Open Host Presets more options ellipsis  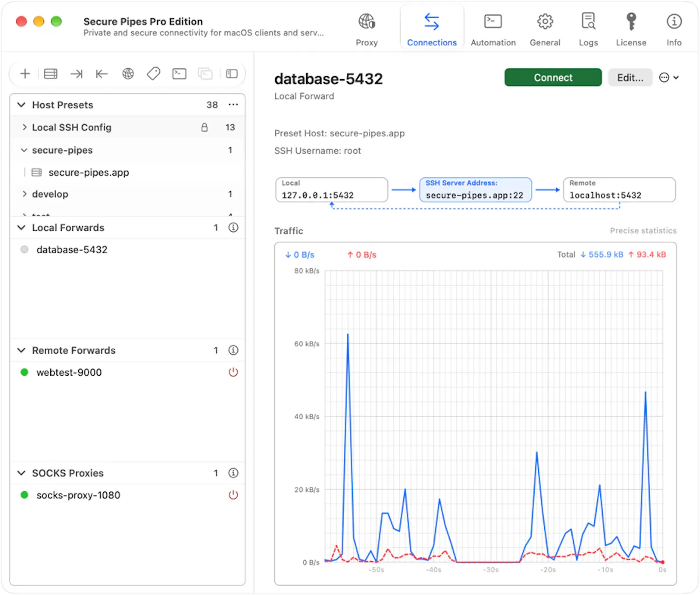point(233,105)
